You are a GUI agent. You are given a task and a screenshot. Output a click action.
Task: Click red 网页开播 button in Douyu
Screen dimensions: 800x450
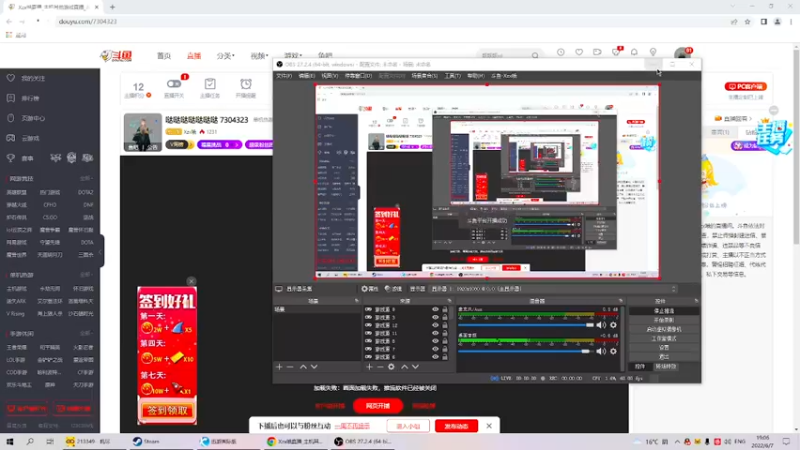(x=378, y=406)
